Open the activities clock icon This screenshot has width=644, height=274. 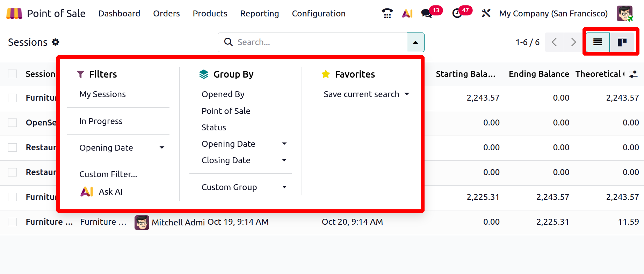(x=457, y=13)
